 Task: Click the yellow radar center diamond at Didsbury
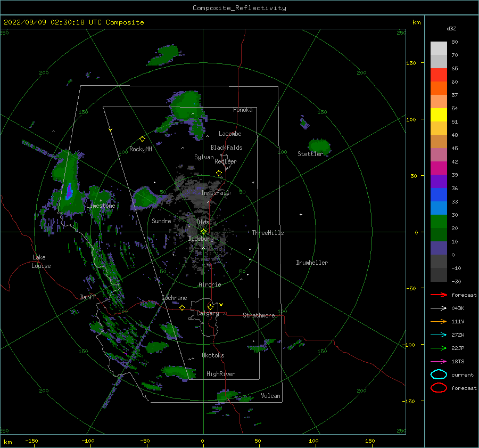click(x=203, y=232)
